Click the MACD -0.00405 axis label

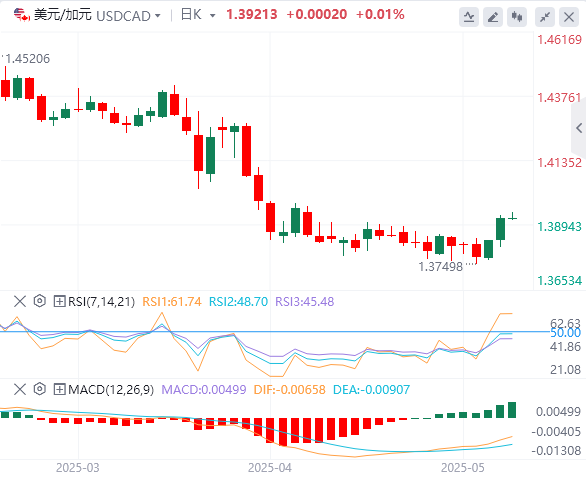pos(556,432)
